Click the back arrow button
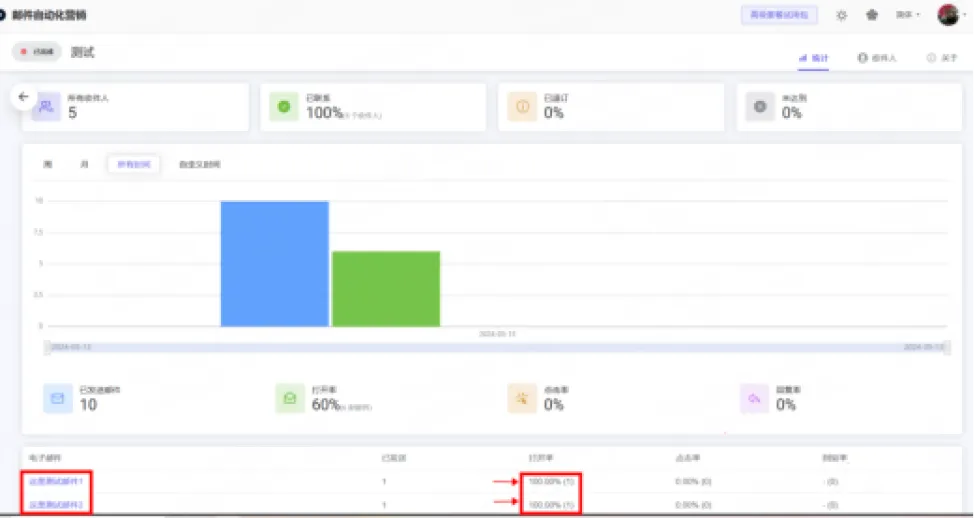This screenshot has width=975, height=518. (x=24, y=97)
